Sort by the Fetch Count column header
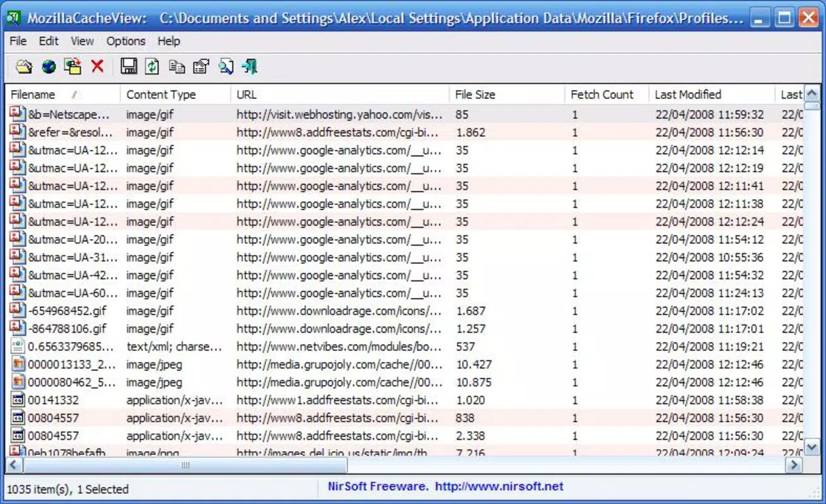The height and width of the screenshot is (504, 826). click(x=607, y=94)
